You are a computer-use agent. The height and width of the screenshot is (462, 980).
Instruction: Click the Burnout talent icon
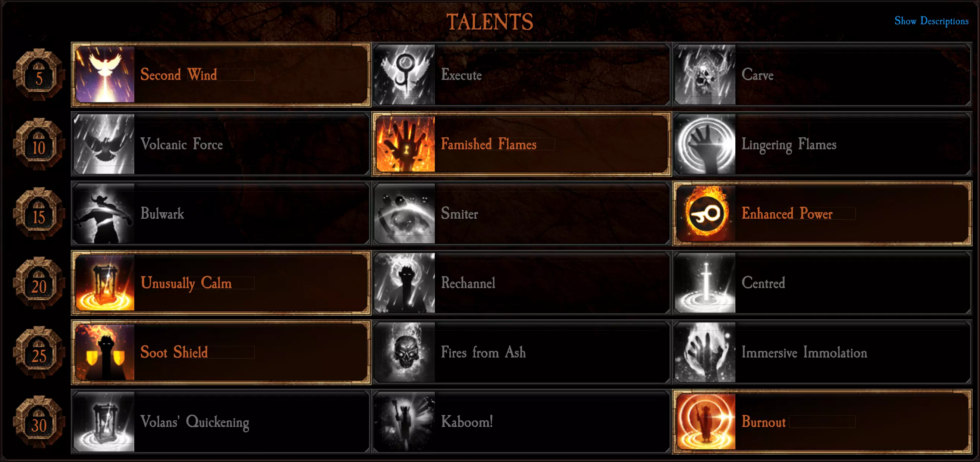(706, 422)
